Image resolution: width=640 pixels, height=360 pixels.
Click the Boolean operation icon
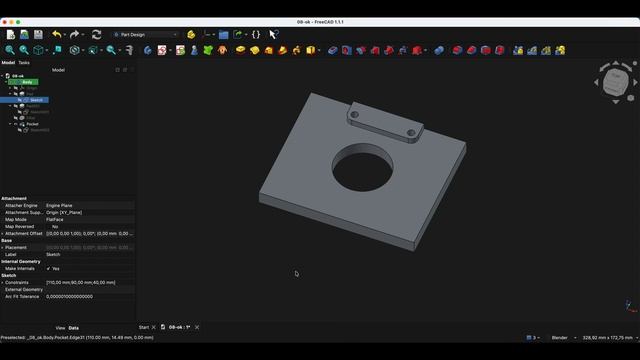[x=439, y=50]
